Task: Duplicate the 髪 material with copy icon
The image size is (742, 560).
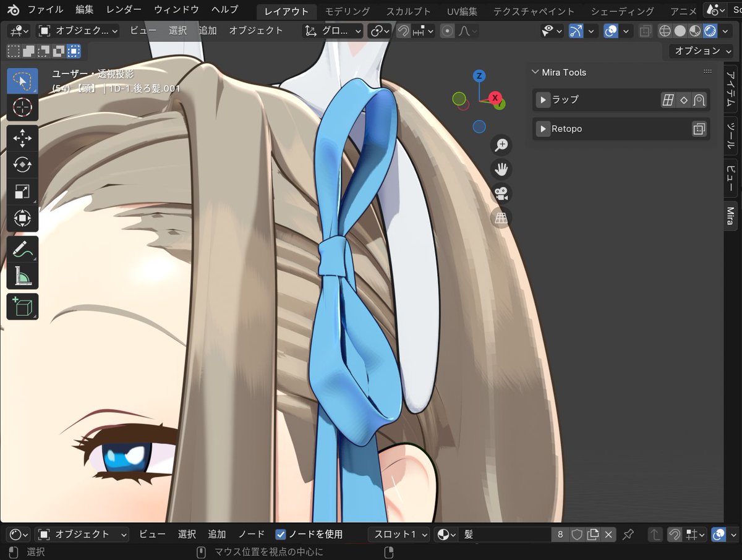Action: pyautogui.click(x=593, y=534)
